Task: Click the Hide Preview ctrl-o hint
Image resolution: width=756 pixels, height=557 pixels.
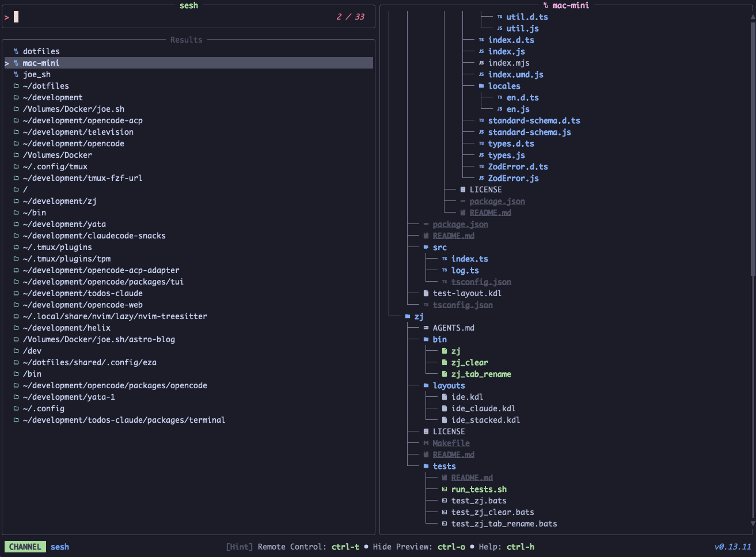Action: click(419, 547)
